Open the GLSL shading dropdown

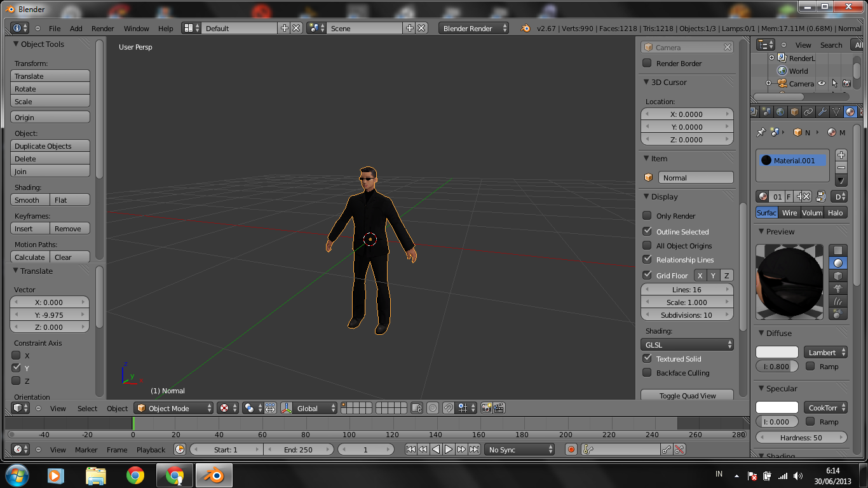[x=687, y=345]
